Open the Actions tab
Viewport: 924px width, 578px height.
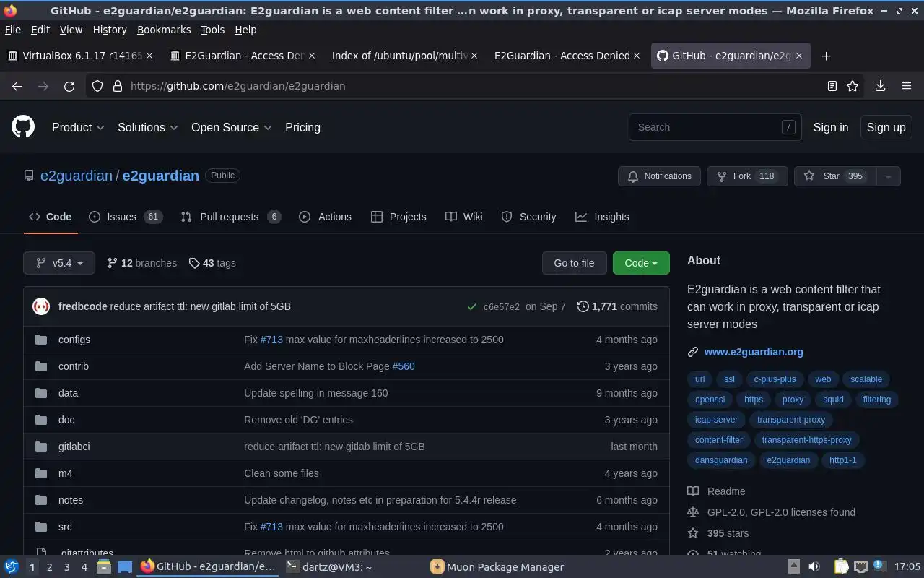point(325,217)
